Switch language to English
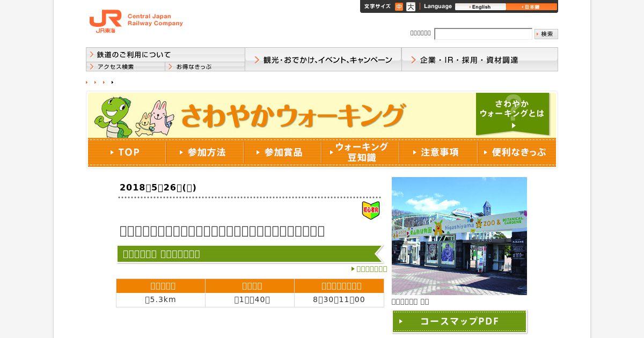Screen dimensions: 644x338 (x=480, y=7)
